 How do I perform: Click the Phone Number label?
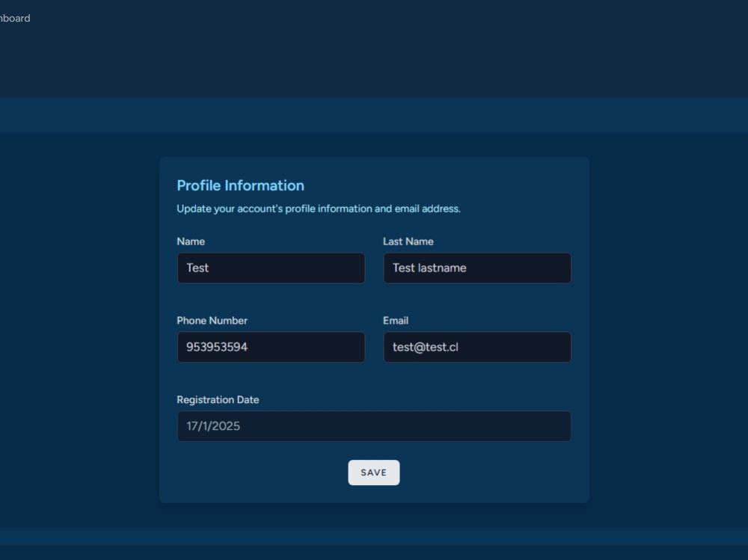(212, 321)
